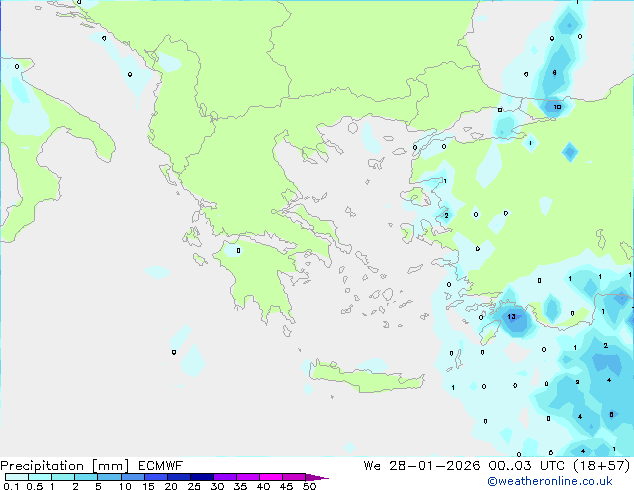Click the legend label "25"
Image resolution: width=634 pixels, height=490 pixels.
tap(194, 486)
